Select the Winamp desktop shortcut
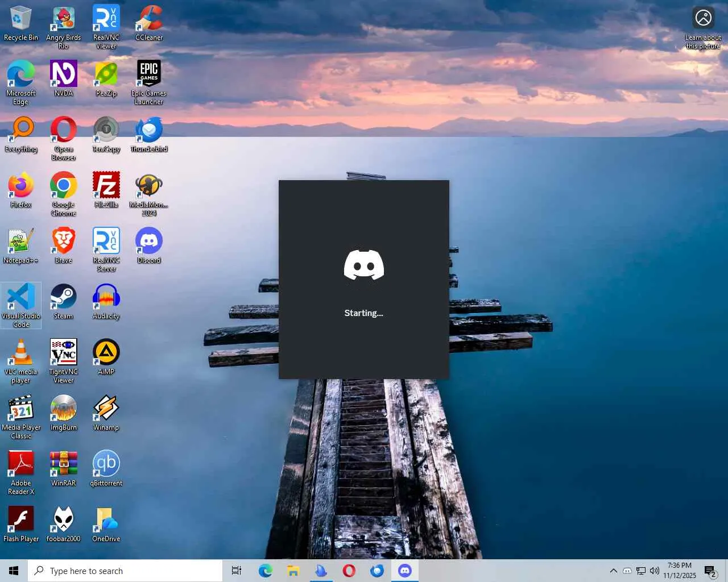The height and width of the screenshot is (582, 728). pos(106,413)
